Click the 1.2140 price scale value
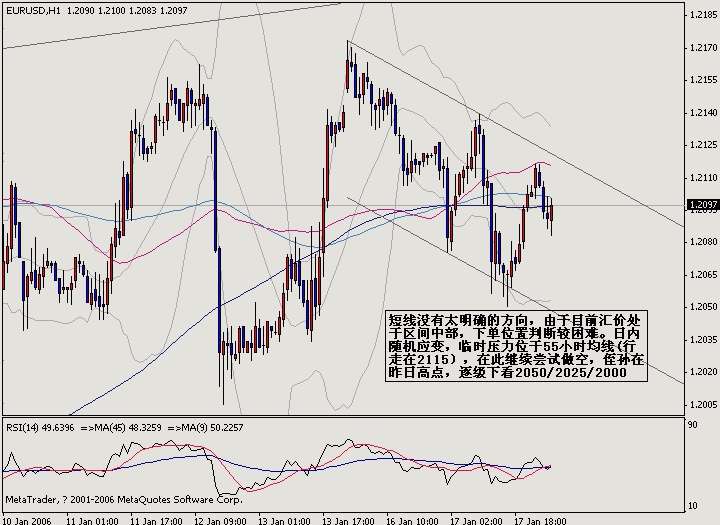This screenshot has height=525, width=720. coord(703,113)
